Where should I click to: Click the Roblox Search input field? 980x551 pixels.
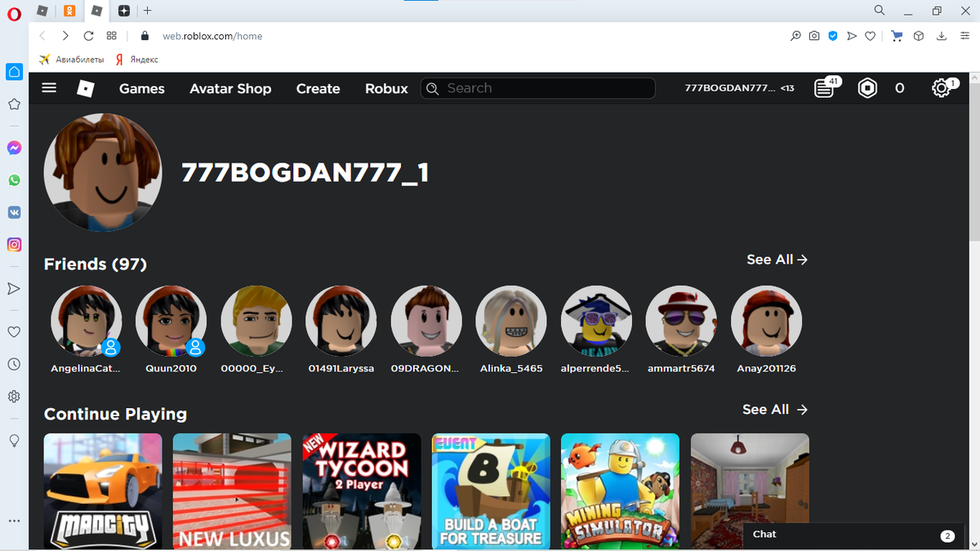(x=538, y=88)
